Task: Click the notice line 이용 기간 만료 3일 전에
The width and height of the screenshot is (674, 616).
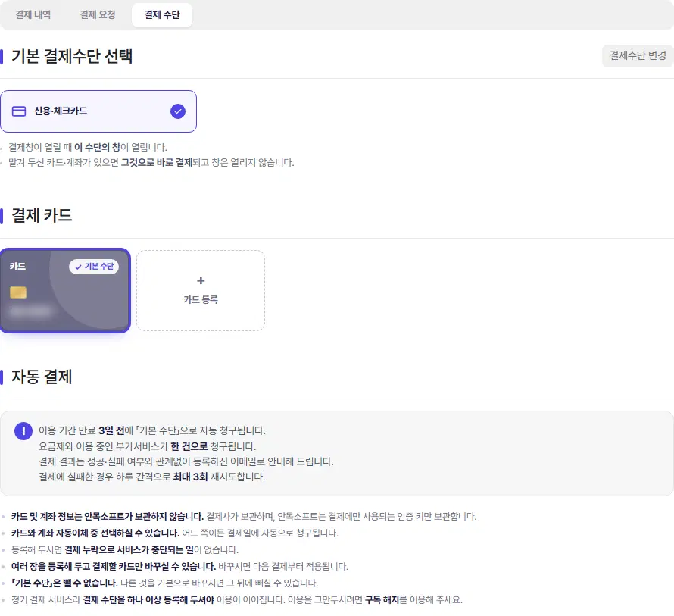Action: click(x=152, y=430)
